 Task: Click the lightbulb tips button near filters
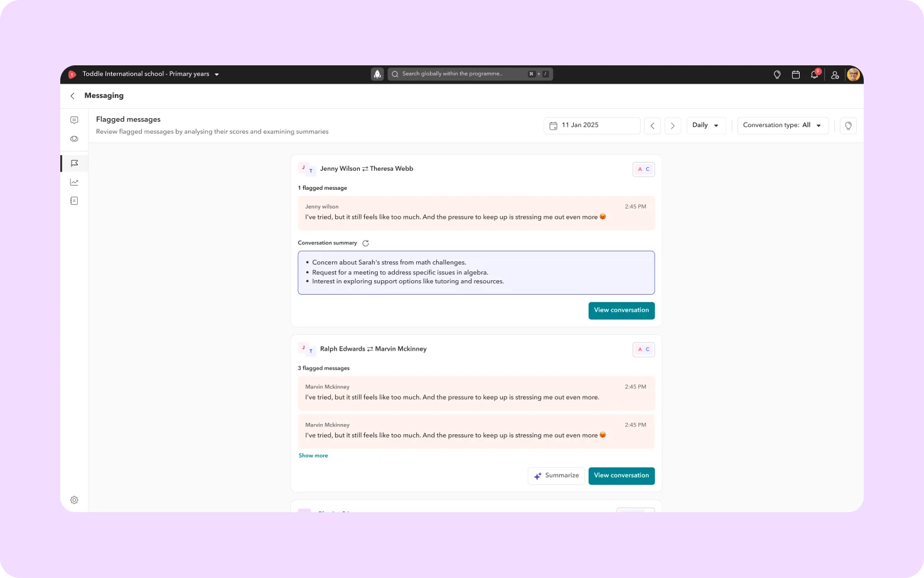pyautogui.click(x=848, y=126)
